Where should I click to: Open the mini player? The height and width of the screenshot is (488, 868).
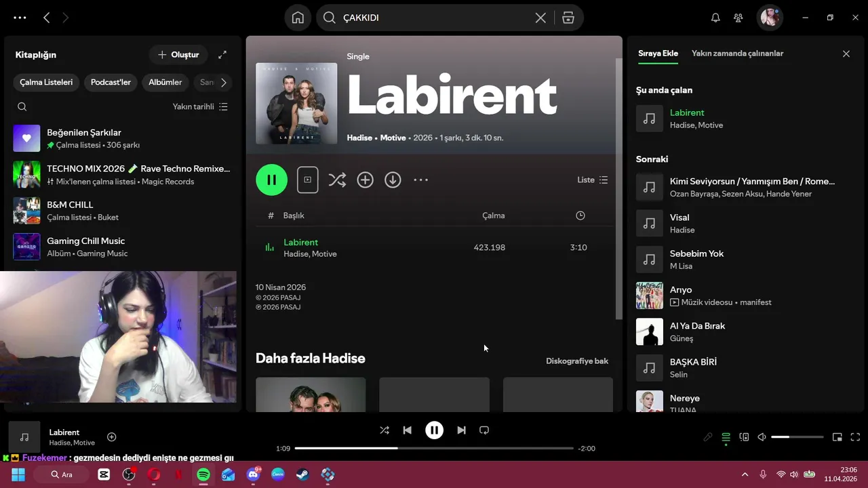tap(837, 437)
